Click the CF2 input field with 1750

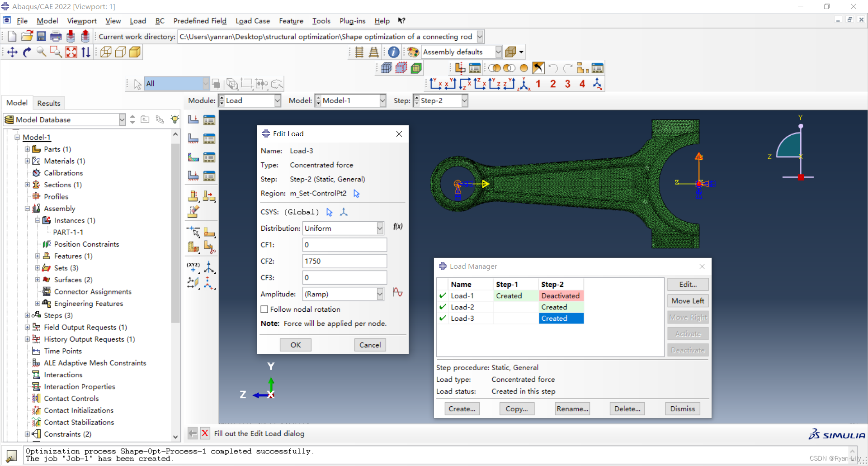pos(344,261)
